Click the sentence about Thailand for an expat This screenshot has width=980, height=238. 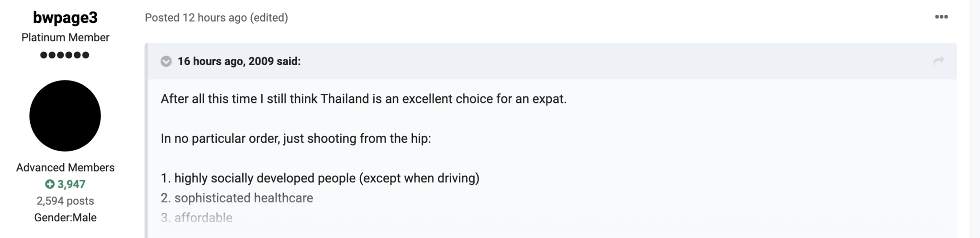click(363, 99)
